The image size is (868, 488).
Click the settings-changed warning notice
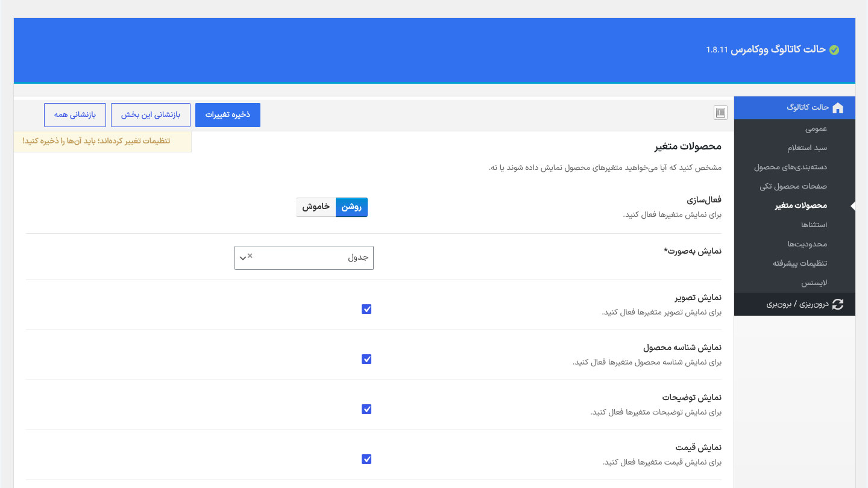(102, 141)
